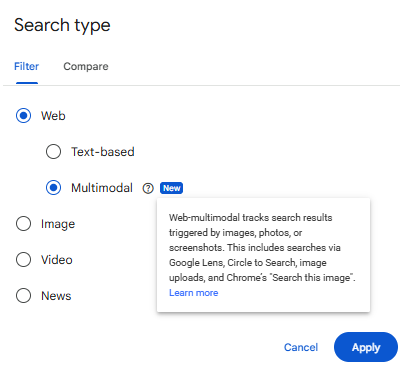Click tooltip text starting 'Web-multimodal tracks search results'
The width and height of the screenshot is (411, 375).
(262, 248)
